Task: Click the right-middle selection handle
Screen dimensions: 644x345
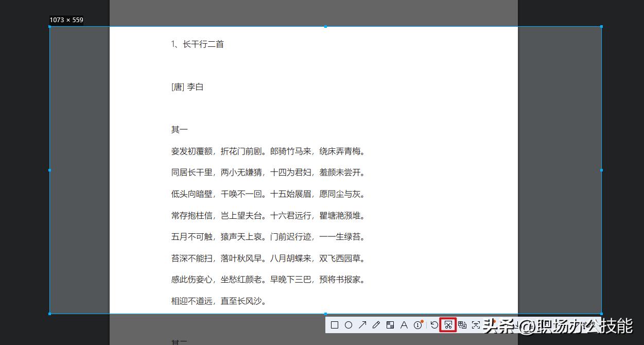Action: [x=601, y=170]
